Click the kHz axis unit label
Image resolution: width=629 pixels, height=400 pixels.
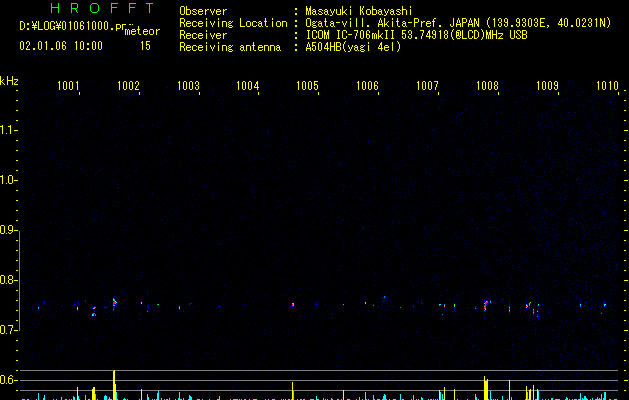(9, 81)
